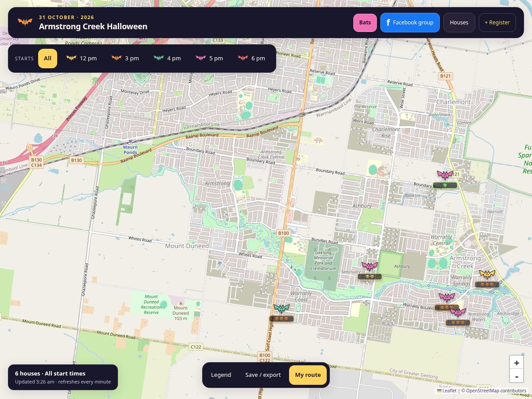Open the Facebook group link

[410, 23]
